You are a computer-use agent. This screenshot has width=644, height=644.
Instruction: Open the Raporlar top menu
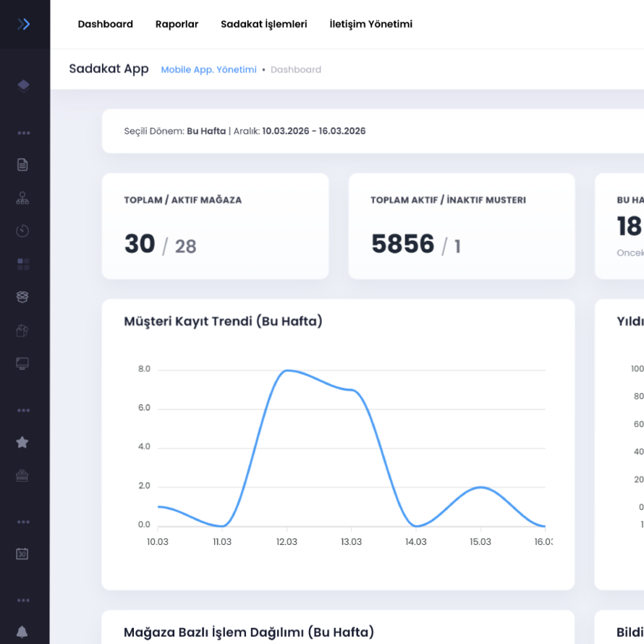[177, 24]
